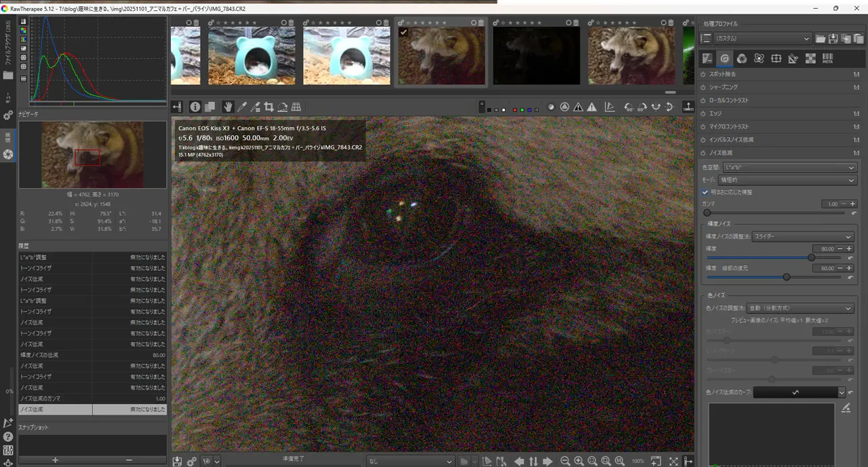Switch to the Meta tab
868x467 pixels.
tap(827, 58)
